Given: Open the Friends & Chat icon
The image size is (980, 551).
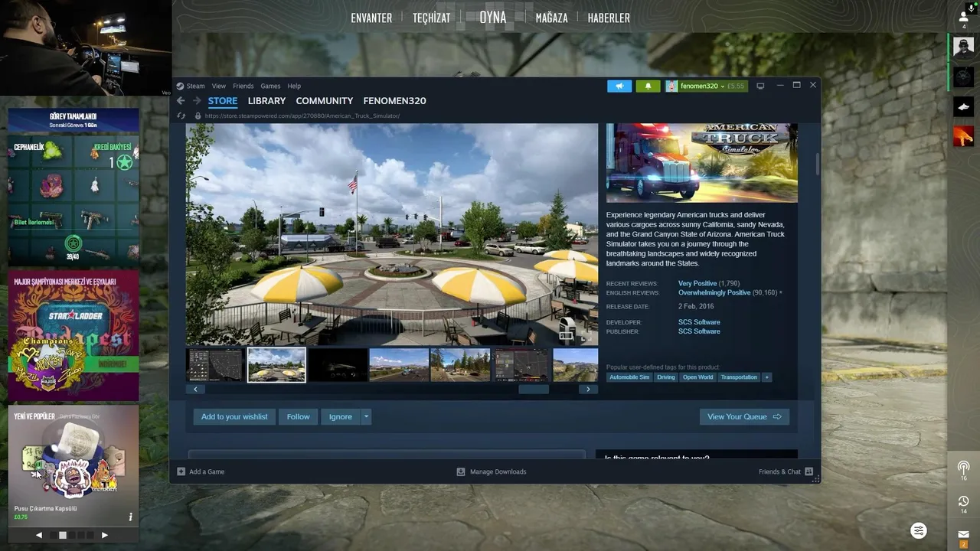Looking at the screenshot, I should (x=808, y=471).
